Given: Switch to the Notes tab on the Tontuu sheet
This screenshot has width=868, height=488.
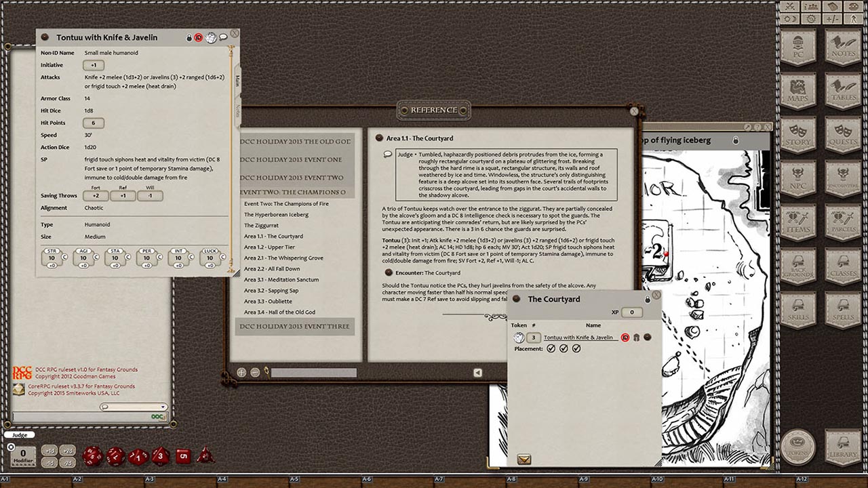Looking at the screenshot, I should pyautogui.click(x=237, y=109).
